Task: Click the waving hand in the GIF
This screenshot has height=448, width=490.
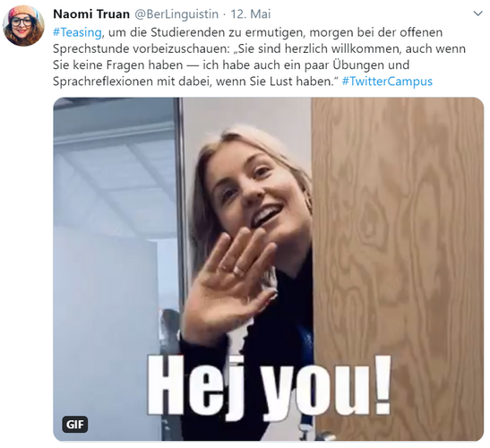Action: click(229, 281)
